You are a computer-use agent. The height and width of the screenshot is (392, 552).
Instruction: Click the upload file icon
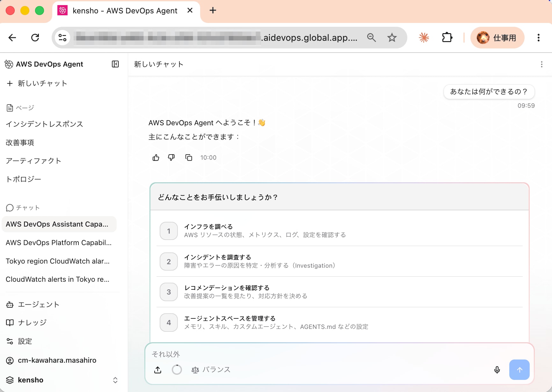pyautogui.click(x=158, y=370)
